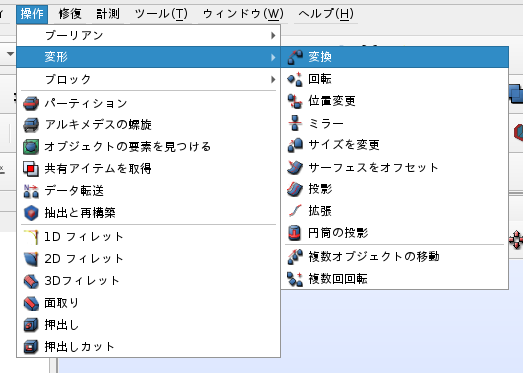Viewport: 523px width, 373px height.
Task: Choose オブジェクトの要素を見つける text entry
Action: pyautogui.click(x=128, y=147)
